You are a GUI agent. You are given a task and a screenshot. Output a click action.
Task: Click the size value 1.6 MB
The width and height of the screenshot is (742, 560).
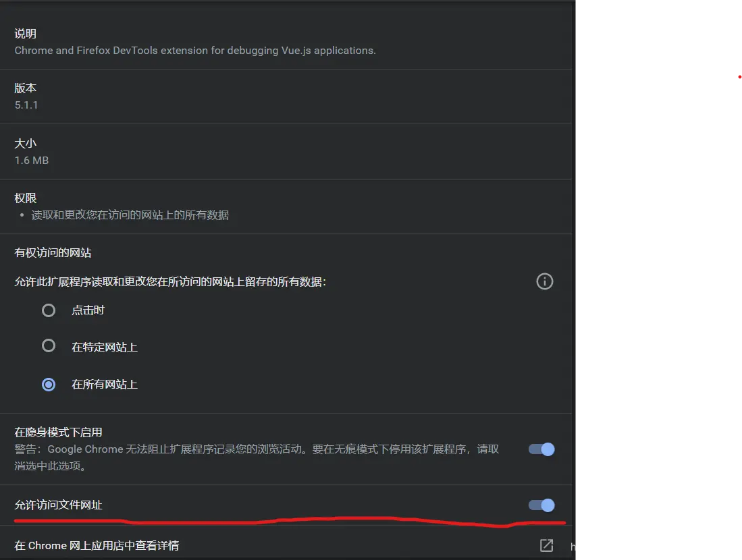pyautogui.click(x=31, y=161)
